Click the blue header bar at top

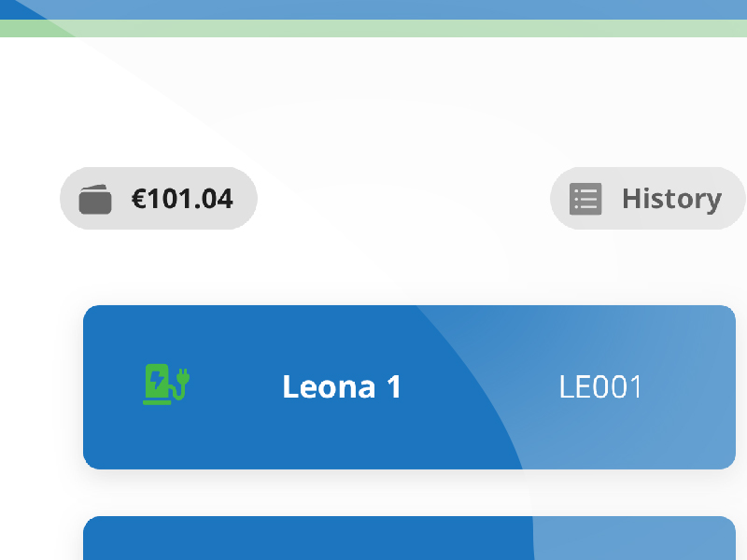tap(373, 9)
